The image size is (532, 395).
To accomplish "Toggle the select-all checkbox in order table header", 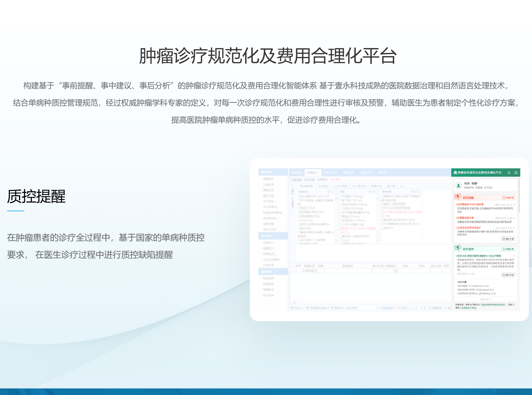I will (292, 266).
